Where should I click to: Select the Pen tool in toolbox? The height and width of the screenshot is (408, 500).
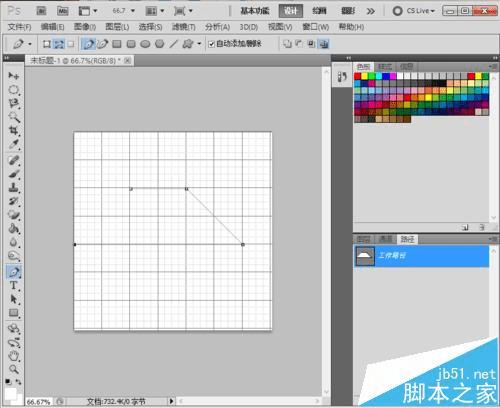coord(13,272)
